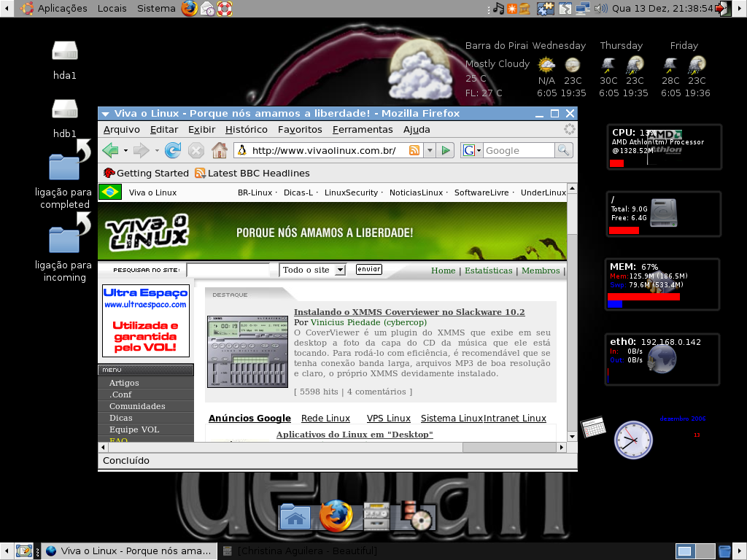The height and width of the screenshot is (560, 747).
Task: Click the 'enviar' search button
Action: tap(368, 269)
